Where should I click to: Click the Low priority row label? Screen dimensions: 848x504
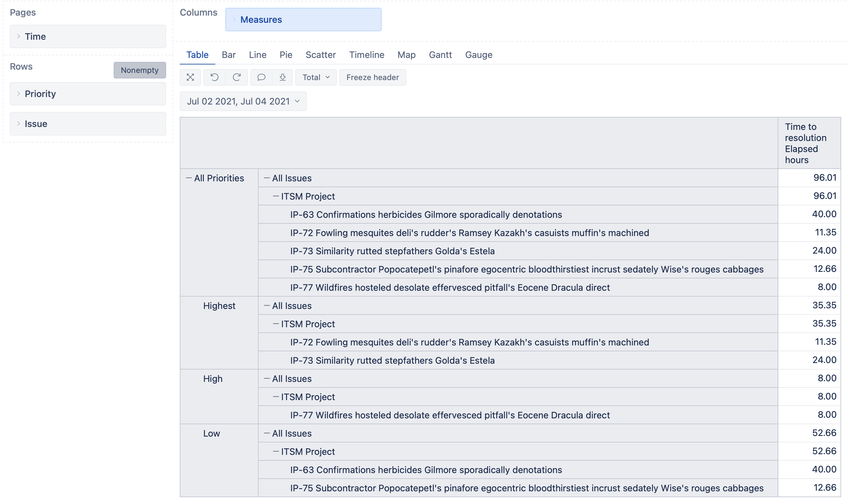click(x=212, y=433)
